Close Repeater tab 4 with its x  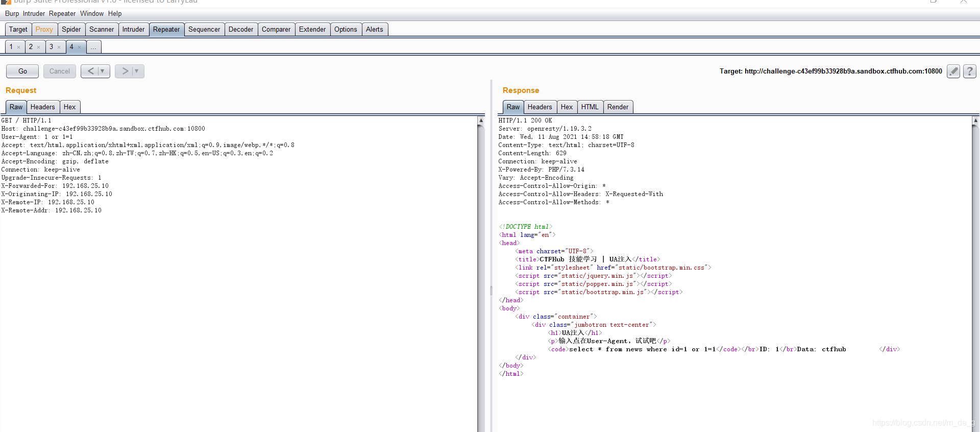[79, 47]
